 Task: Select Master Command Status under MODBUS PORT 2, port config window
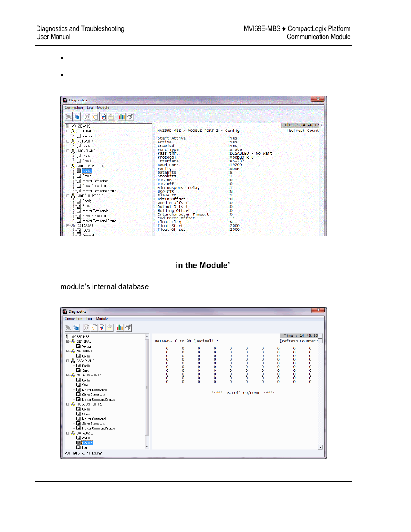(100, 221)
